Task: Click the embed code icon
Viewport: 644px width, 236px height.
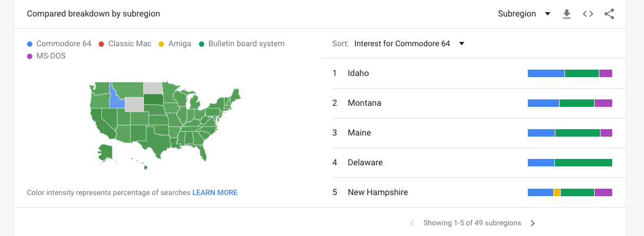Action: pyautogui.click(x=588, y=14)
